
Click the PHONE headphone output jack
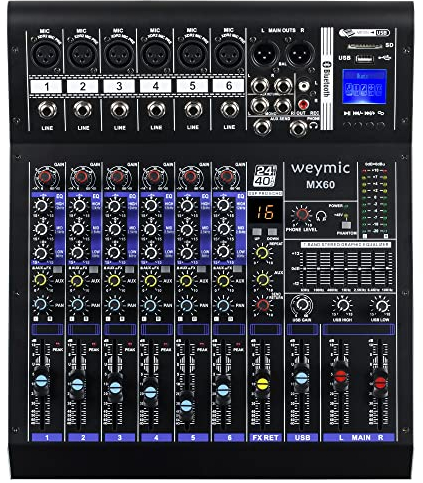click(x=298, y=127)
